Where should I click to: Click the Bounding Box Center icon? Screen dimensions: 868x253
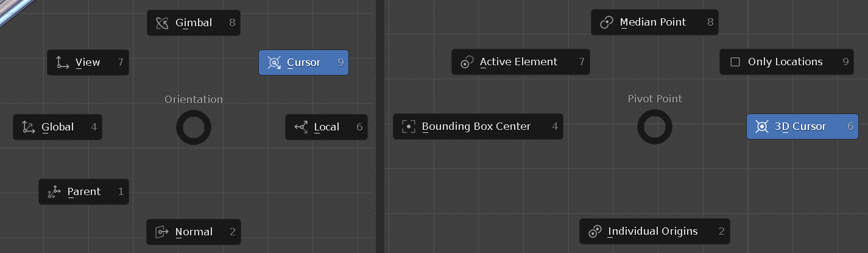pyautogui.click(x=408, y=127)
